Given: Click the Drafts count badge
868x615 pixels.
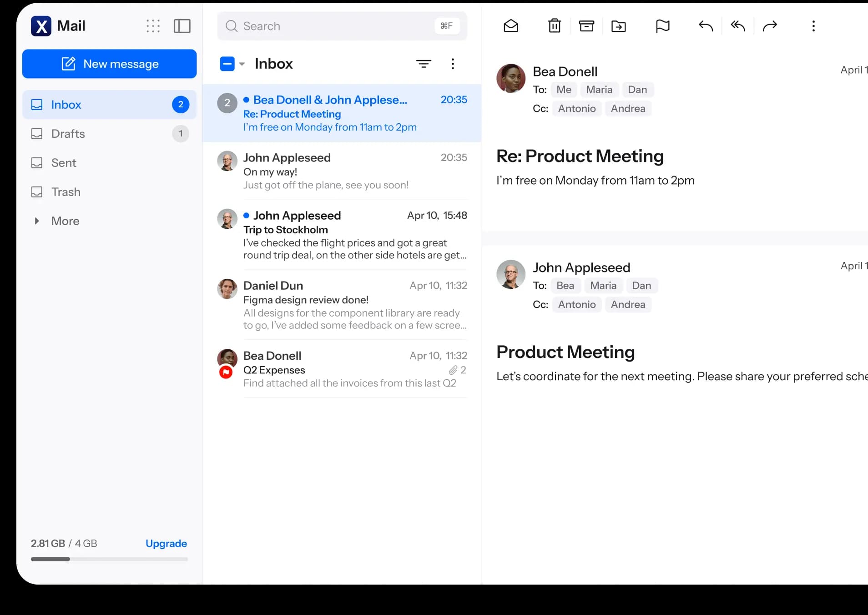Looking at the screenshot, I should point(181,134).
